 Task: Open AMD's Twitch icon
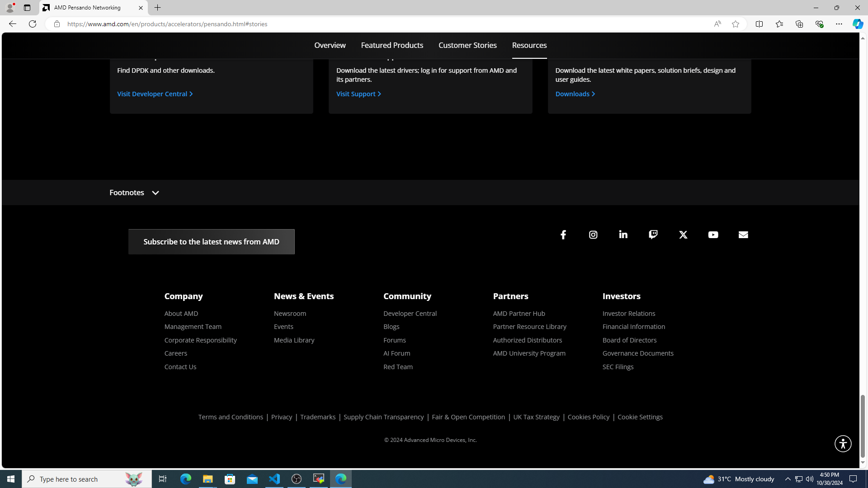click(x=653, y=235)
